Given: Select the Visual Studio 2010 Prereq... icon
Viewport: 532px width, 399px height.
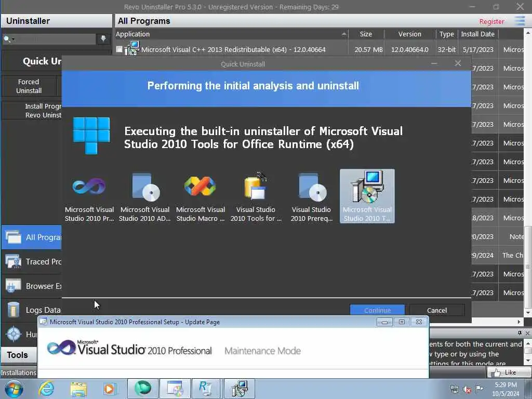Looking at the screenshot, I should coord(312,197).
